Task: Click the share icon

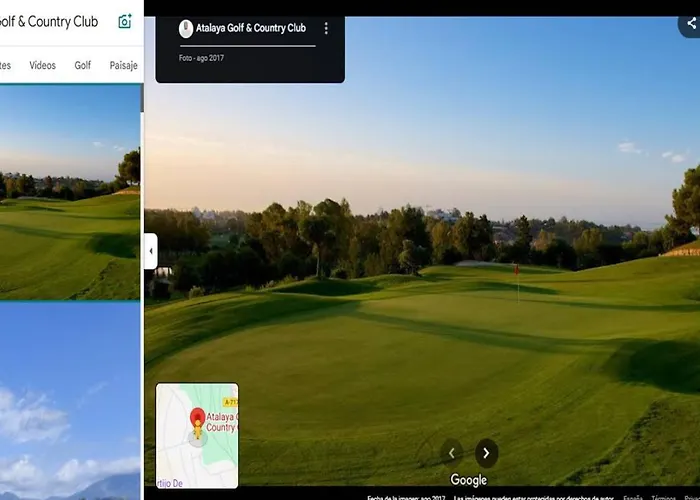Action: pyautogui.click(x=691, y=23)
